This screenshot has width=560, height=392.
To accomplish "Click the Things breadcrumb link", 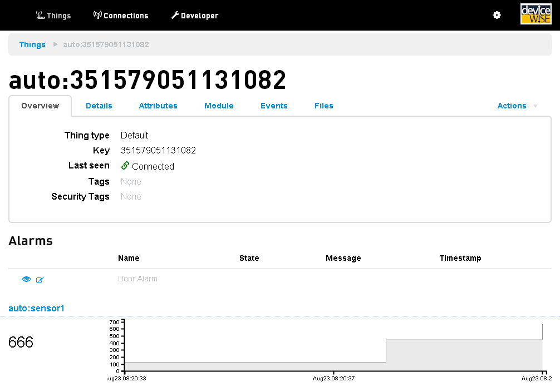I will (x=32, y=44).
